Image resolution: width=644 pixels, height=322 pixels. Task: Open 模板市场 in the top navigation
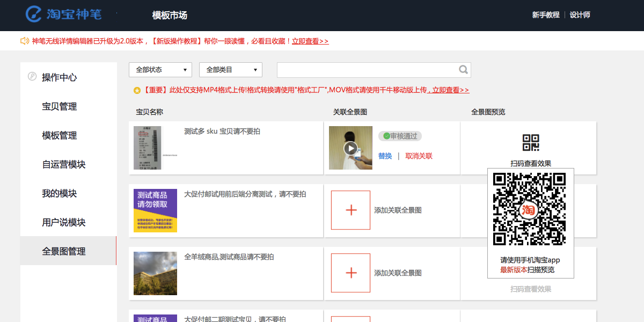[170, 16]
